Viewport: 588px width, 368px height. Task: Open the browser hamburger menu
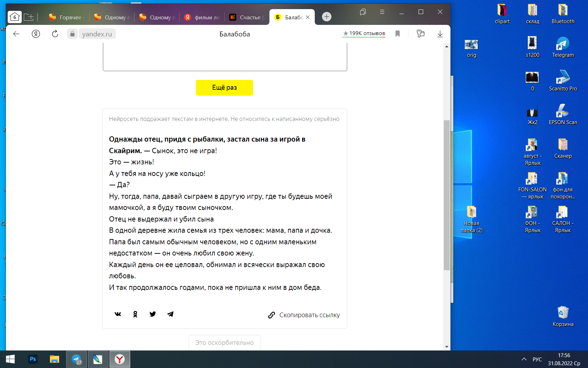382,12
